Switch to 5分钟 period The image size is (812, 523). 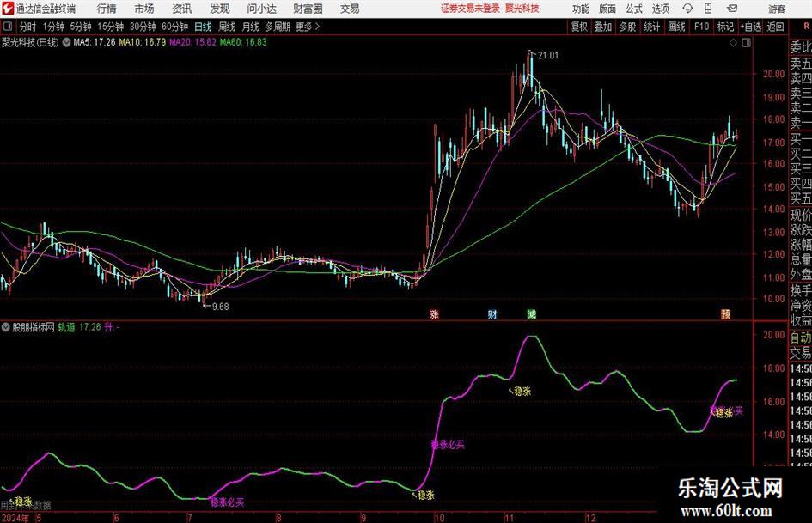point(80,27)
